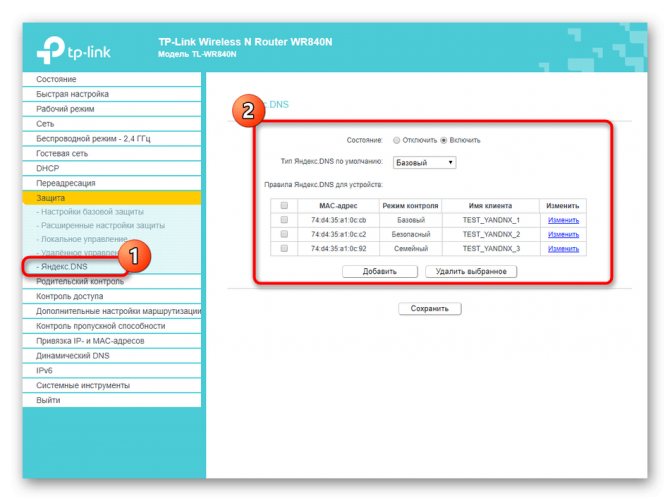This screenshot has width=670, height=501.
Task: Click MAC address 74:d4:35:a1:0c:92
Action: point(338,249)
